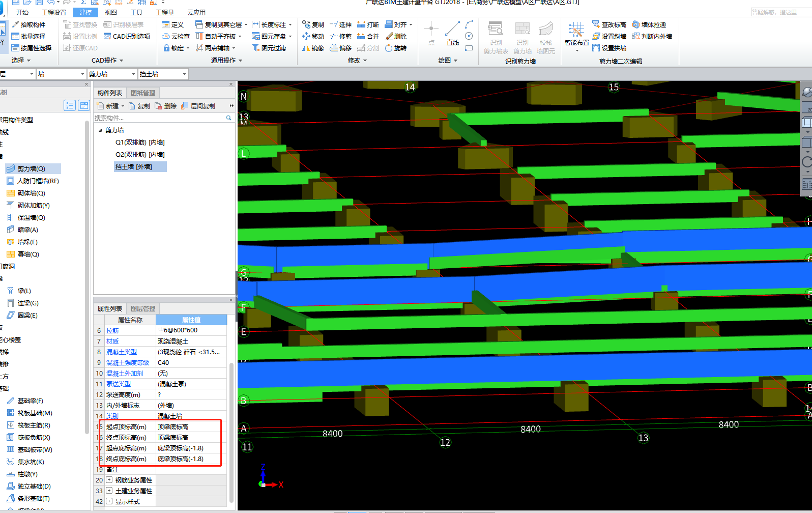This screenshot has height=513, width=812.
Task: Open CAD识别选项 settings
Action: (127, 36)
